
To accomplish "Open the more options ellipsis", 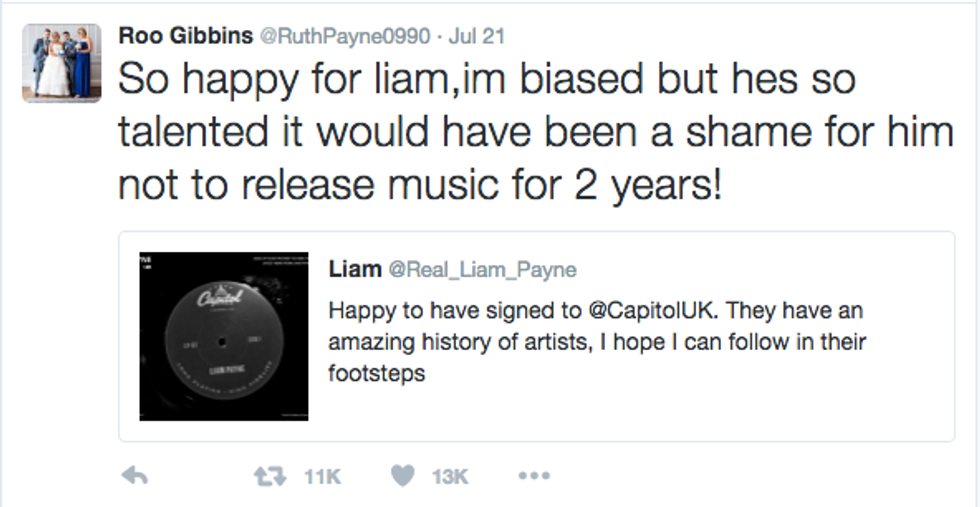I will coord(535,477).
